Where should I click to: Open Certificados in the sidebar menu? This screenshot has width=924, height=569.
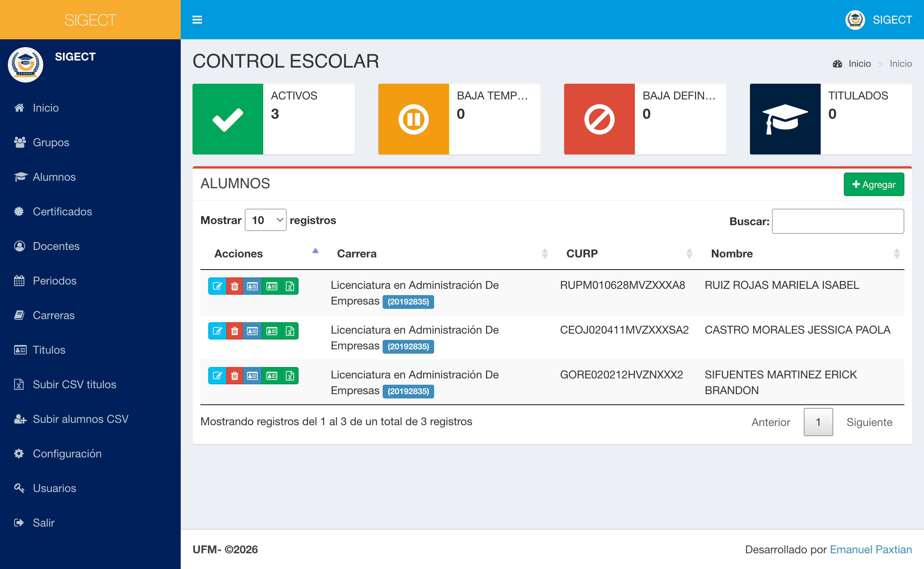point(62,211)
